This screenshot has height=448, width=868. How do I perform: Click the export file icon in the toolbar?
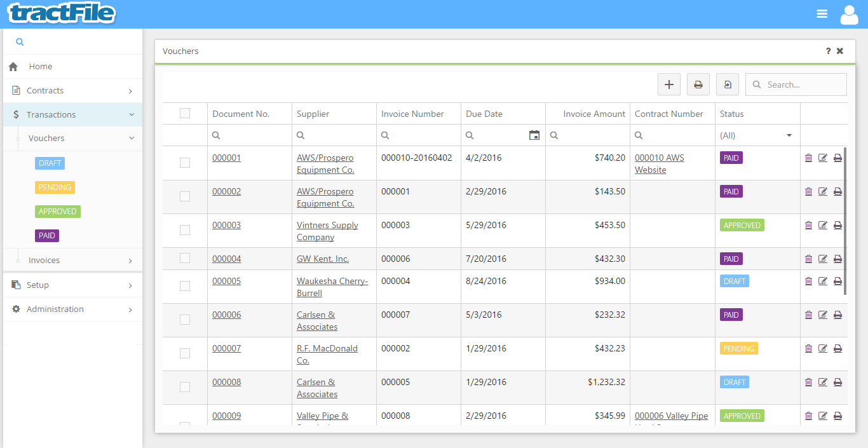(728, 85)
